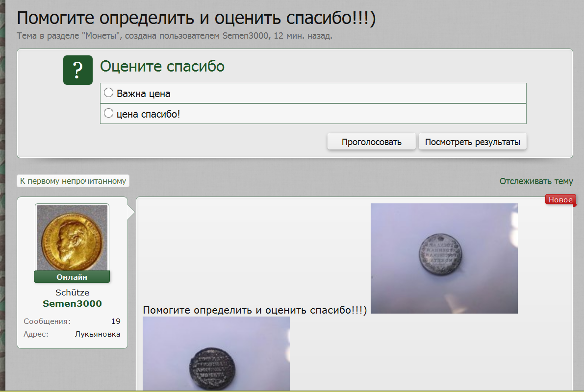Open the second dark coin photo
584x392 pixels.
(x=216, y=354)
